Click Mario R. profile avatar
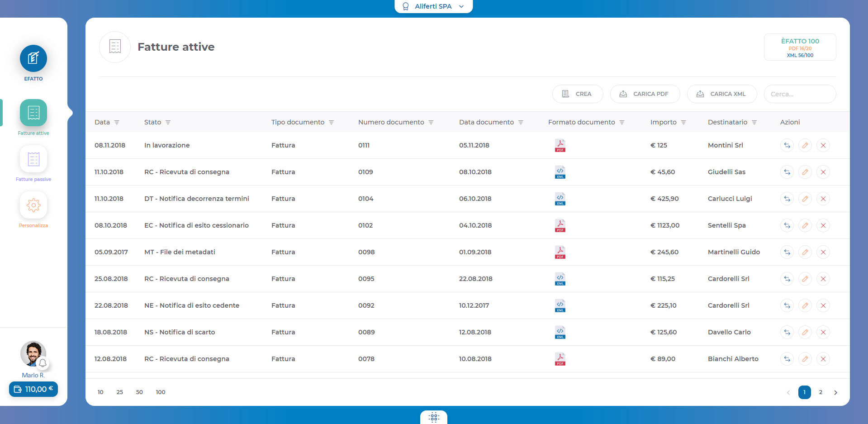Image resolution: width=868 pixels, height=424 pixels. pyautogui.click(x=33, y=353)
